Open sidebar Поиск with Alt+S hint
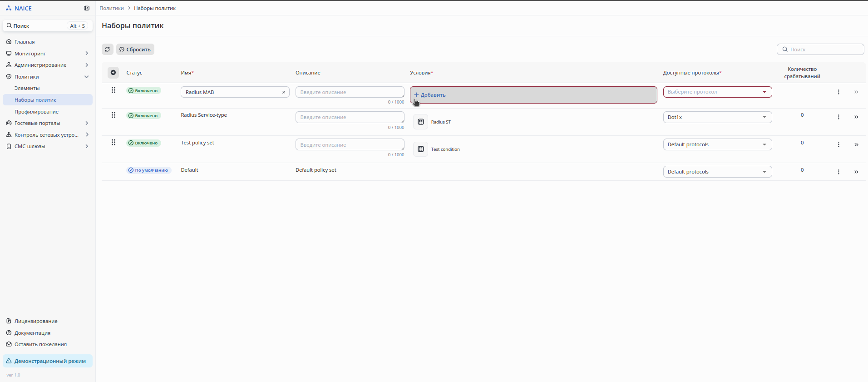This screenshot has height=382, width=868. tap(48, 26)
